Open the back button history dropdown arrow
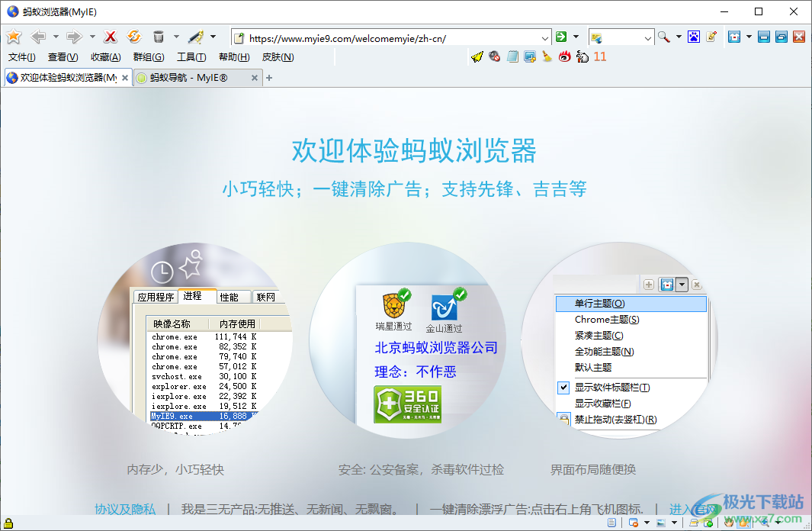The width and height of the screenshot is (812, 531). [x=56, y=36]
